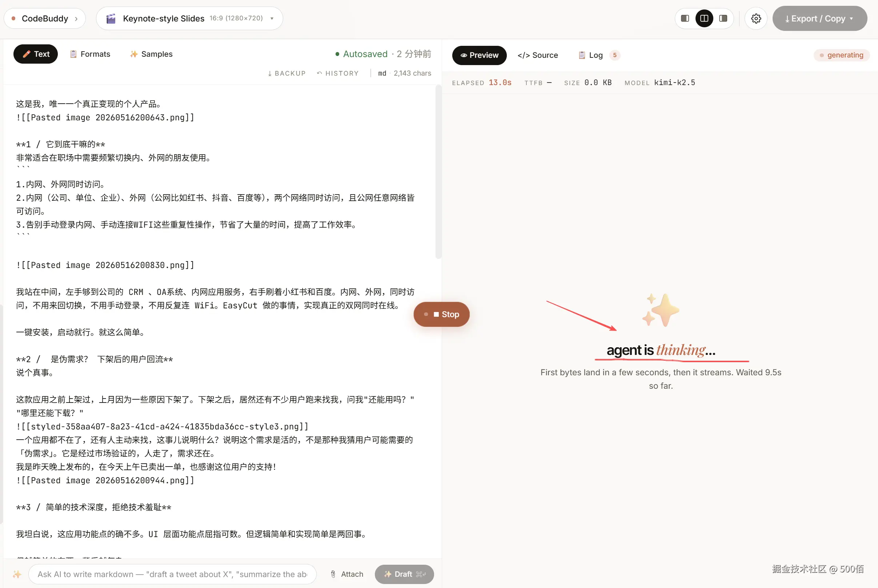Open the HISTORY link
The image size is (878, 588).
click(338, 73)
